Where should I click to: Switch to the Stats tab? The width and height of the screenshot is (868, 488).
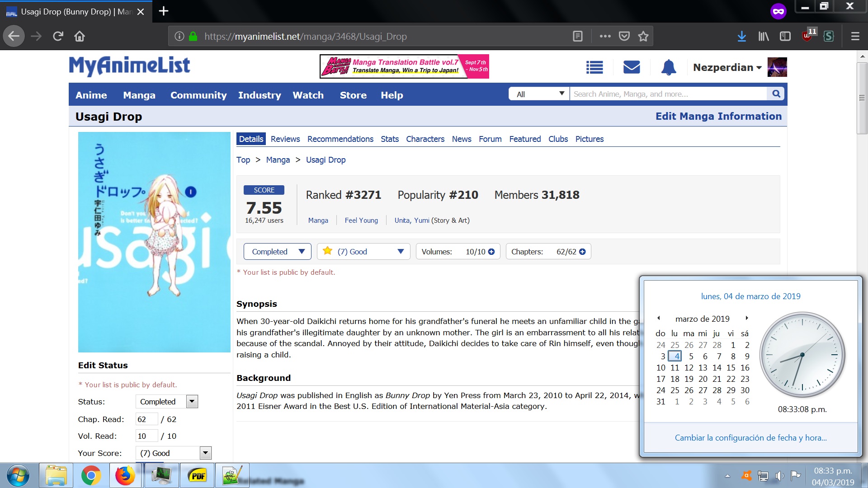390,139
